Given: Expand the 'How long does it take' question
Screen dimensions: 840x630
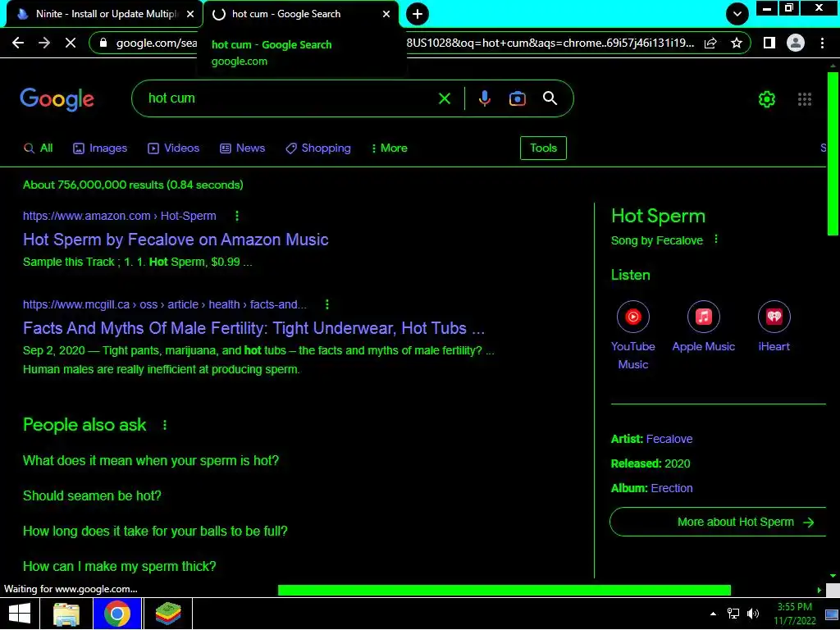Looking at the screenshot, I should (x=155, y=532).
